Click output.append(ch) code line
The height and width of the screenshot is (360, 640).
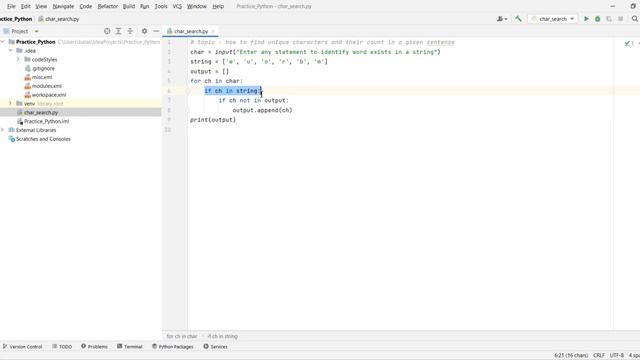tap(262, 110)
